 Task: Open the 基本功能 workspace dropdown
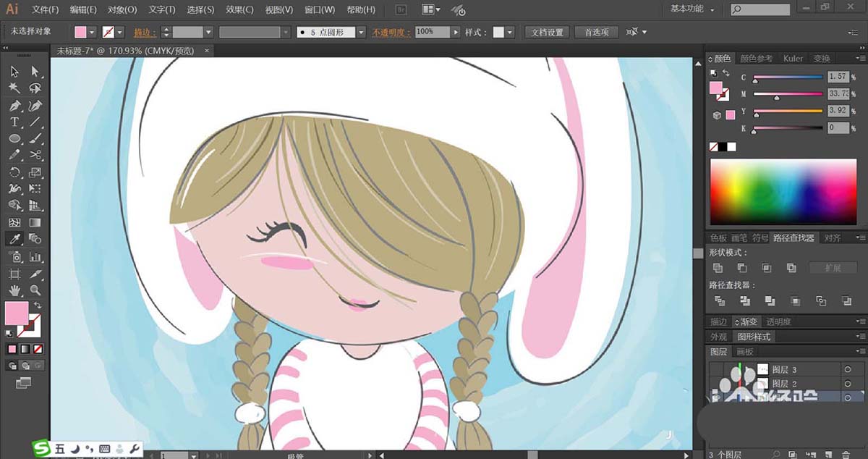point(692,9)
